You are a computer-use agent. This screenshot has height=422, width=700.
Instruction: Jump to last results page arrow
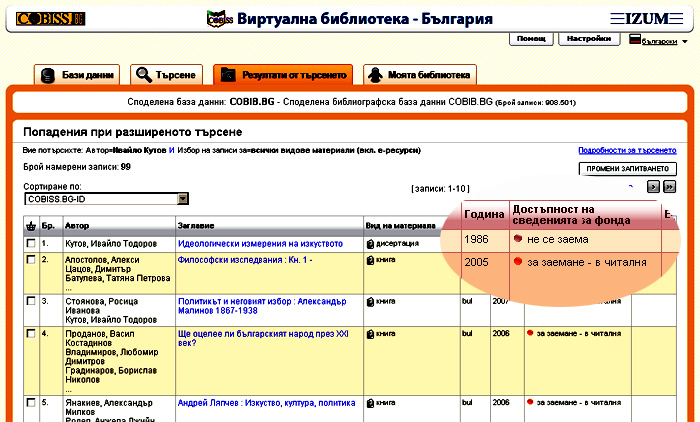[x=669, y=187]
